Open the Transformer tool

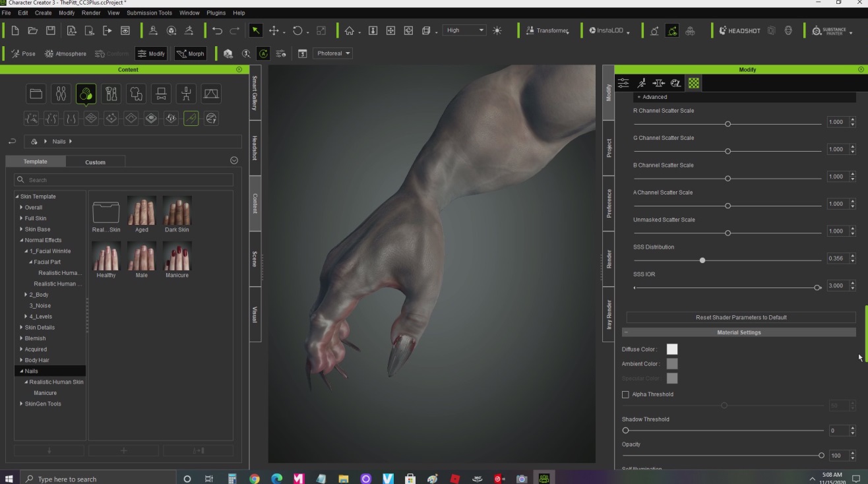point(547,30)
